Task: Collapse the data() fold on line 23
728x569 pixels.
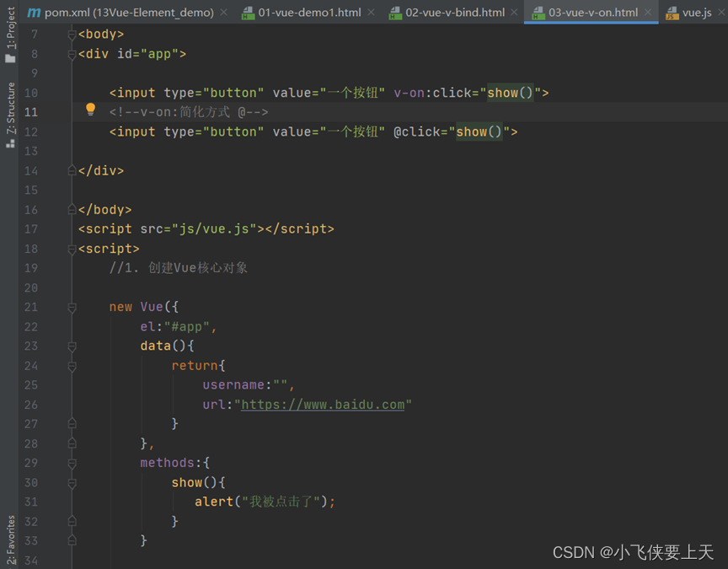Action: coord(72,346)
